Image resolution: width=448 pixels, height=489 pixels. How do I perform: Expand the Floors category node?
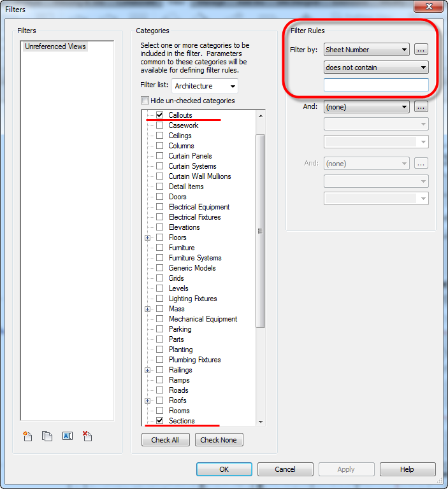click(148, 237)
